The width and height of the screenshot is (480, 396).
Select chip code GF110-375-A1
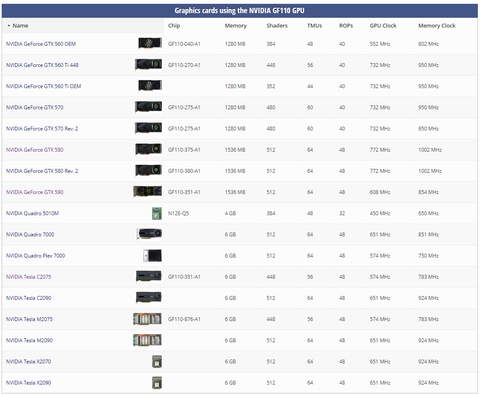coord(184,150)
